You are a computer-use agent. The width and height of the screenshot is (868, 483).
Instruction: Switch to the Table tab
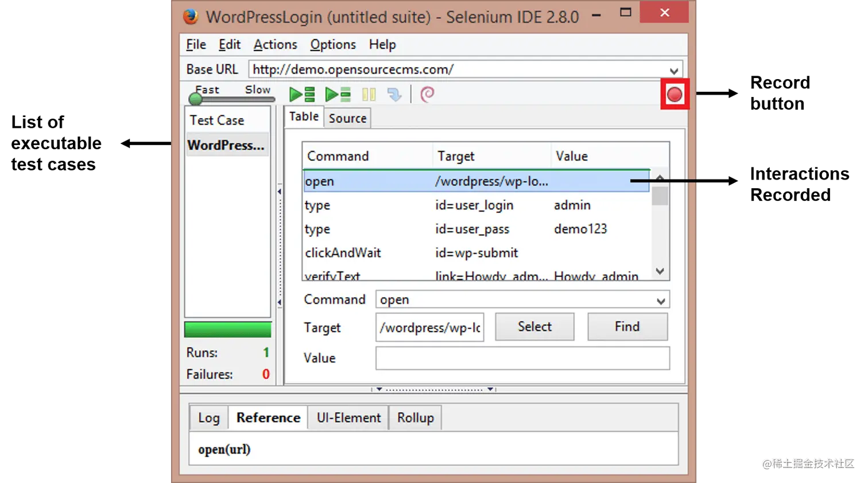304,116
